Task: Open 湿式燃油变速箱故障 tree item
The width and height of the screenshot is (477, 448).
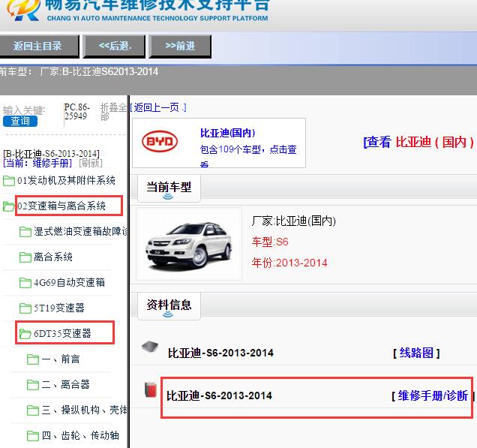Action: click(x=80, y=232)
